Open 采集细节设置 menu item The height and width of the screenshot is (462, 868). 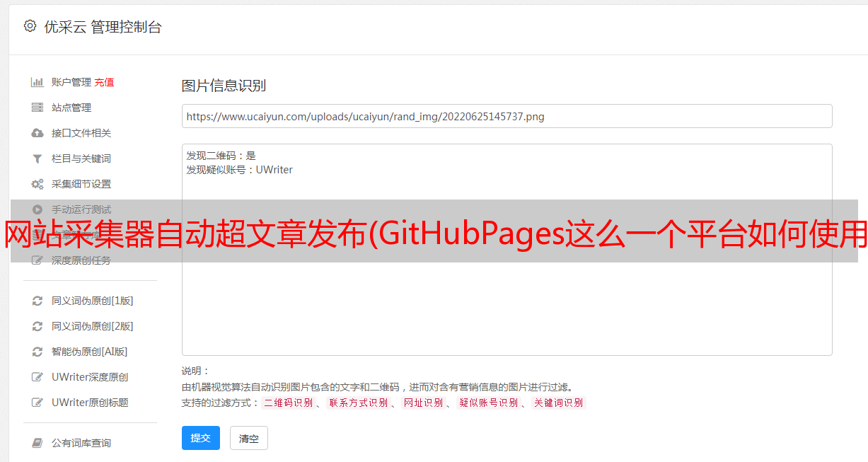(81, 184)
